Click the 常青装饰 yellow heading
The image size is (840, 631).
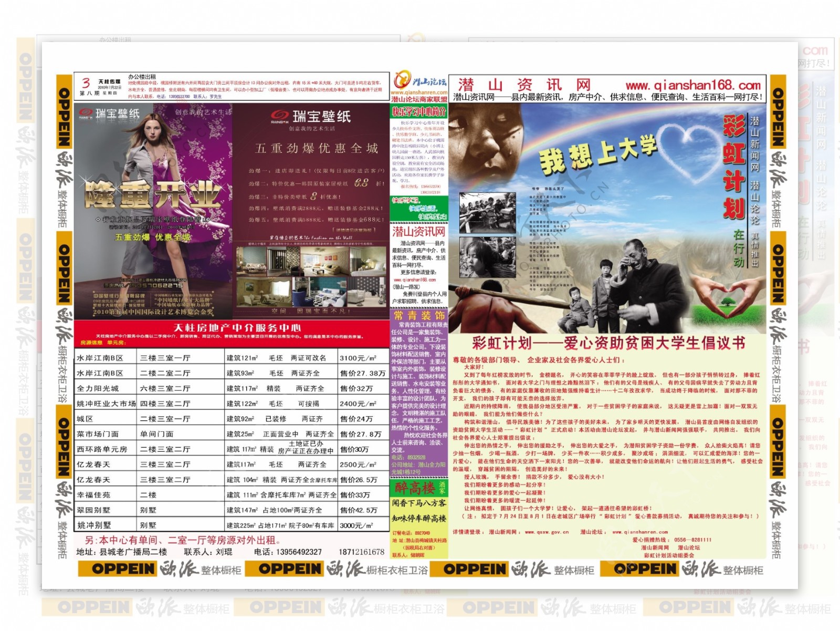click(419, 315)
